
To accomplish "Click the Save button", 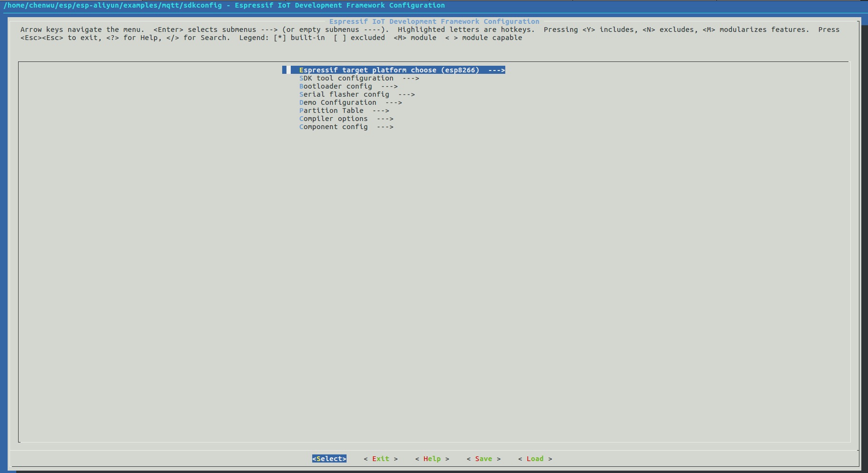I will 484,459.
